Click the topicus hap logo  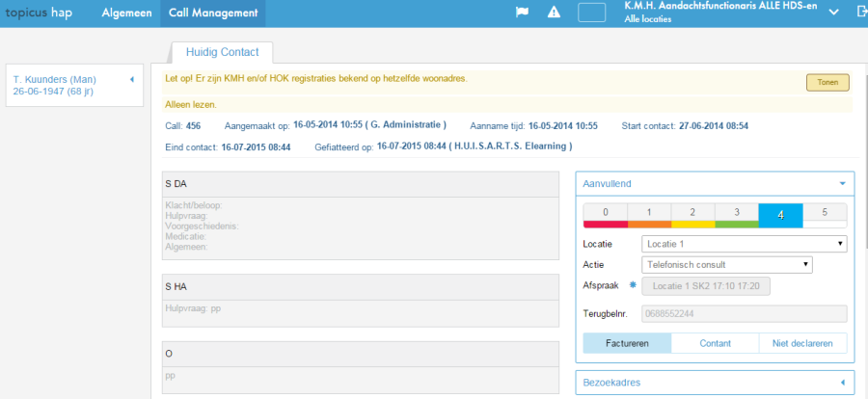click(x=46, y=13)
